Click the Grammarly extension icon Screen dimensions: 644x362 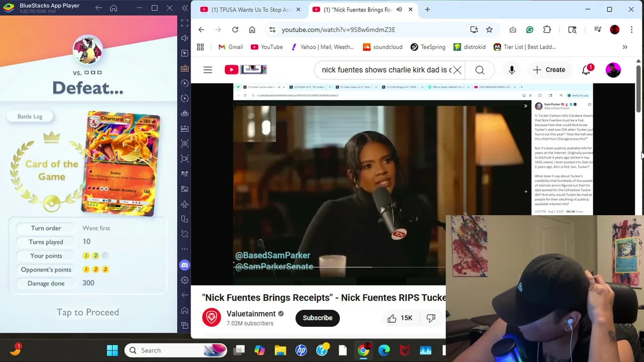530,30
